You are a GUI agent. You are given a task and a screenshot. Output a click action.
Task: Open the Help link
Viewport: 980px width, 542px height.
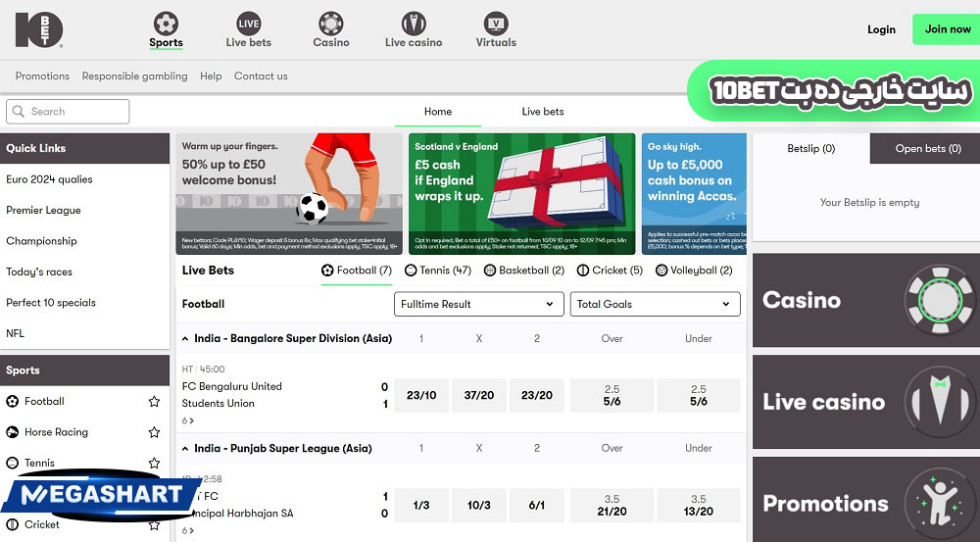(211, 76)
